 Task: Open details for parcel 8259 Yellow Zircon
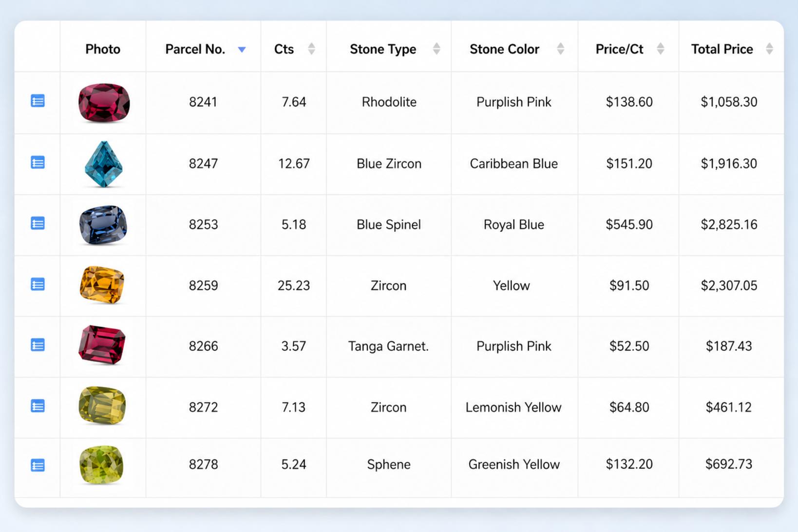pos(38,285)
